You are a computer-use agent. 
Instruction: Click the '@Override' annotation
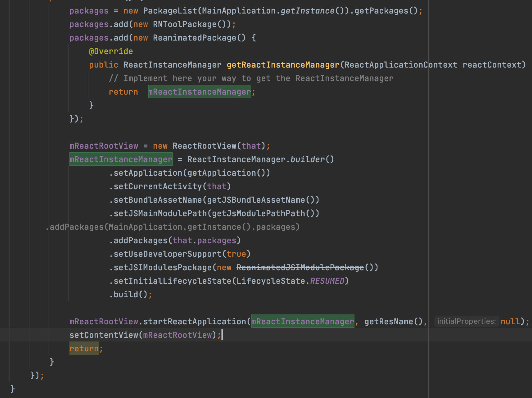[111, 51]
